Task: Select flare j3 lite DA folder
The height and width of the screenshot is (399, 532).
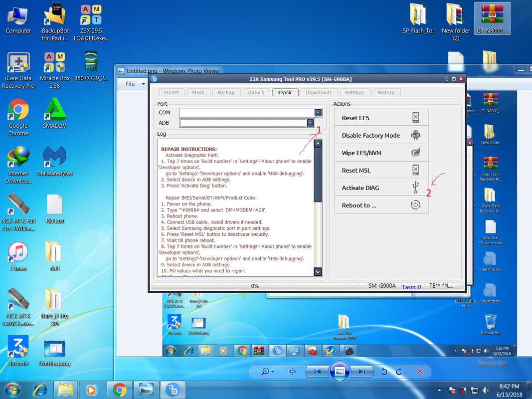Action: coord(55,307)
